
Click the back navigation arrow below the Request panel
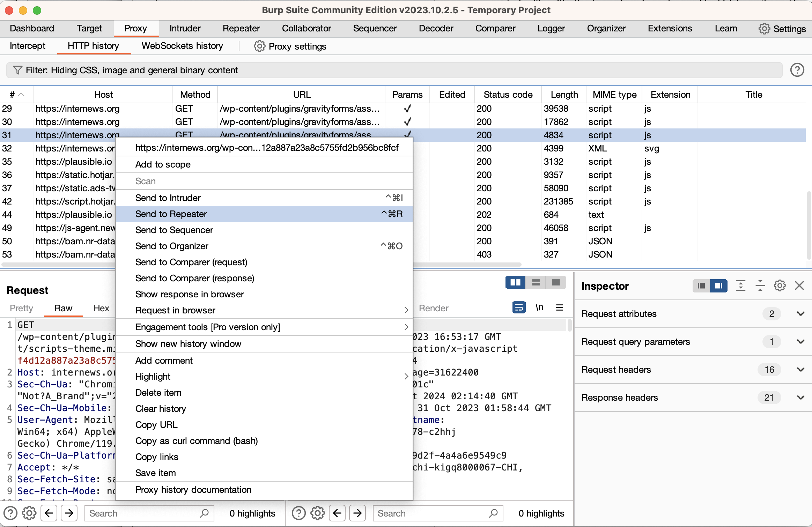coord(49,513)
